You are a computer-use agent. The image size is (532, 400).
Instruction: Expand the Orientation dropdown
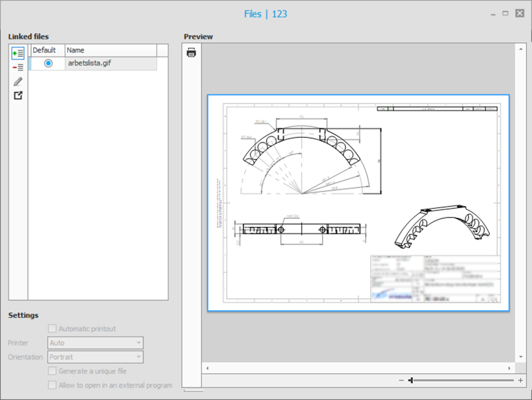pyautogui.click(x=96, y=357)
